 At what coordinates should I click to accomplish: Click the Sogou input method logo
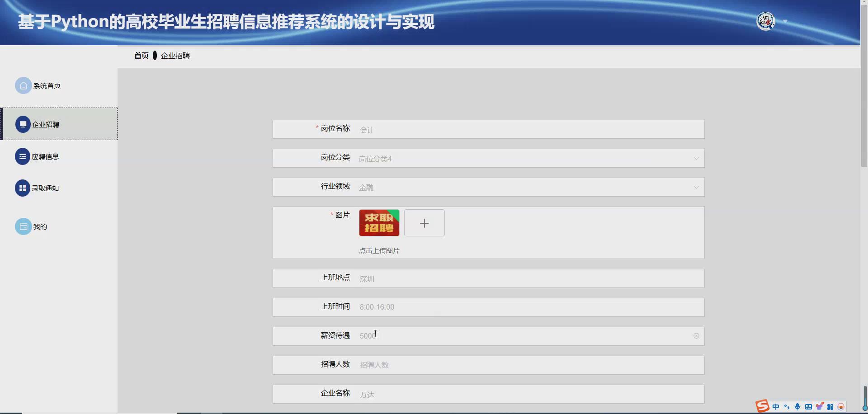[762, 406]
